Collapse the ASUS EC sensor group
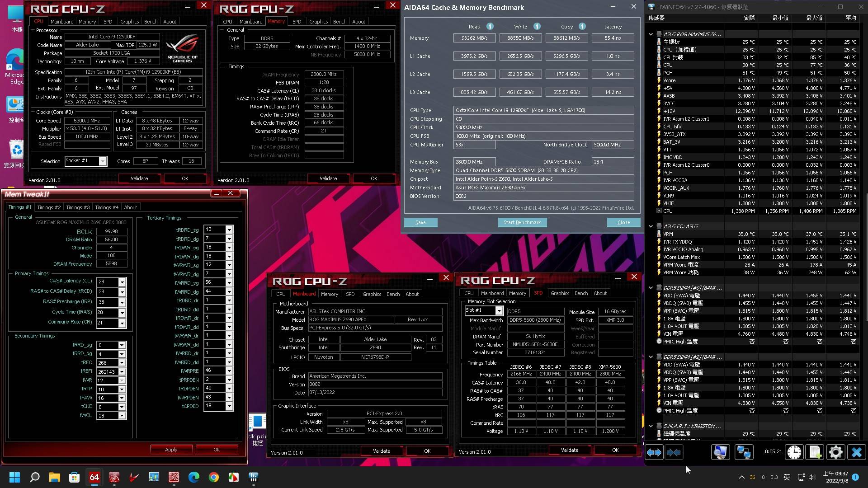Image resolution: width=868 pixels, height=488 pixels. point(651,226)
